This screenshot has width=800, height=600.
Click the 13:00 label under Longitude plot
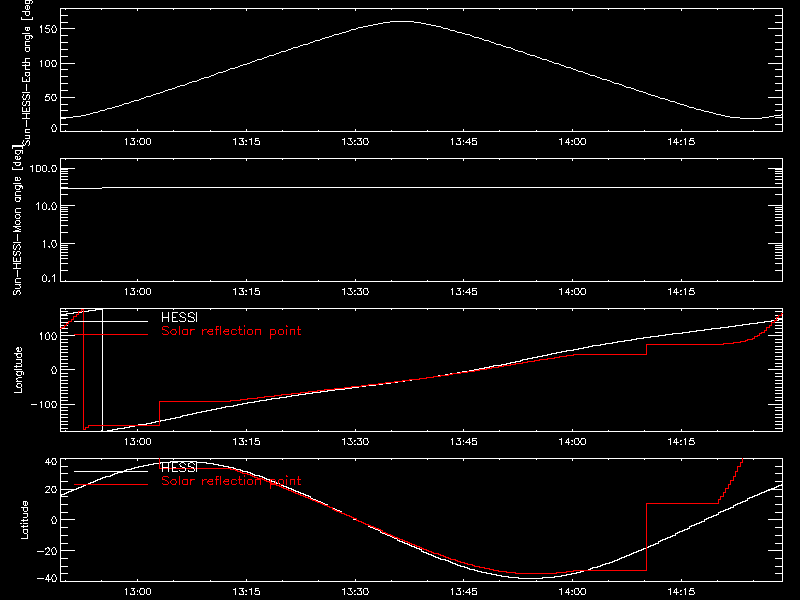point(138,441)
